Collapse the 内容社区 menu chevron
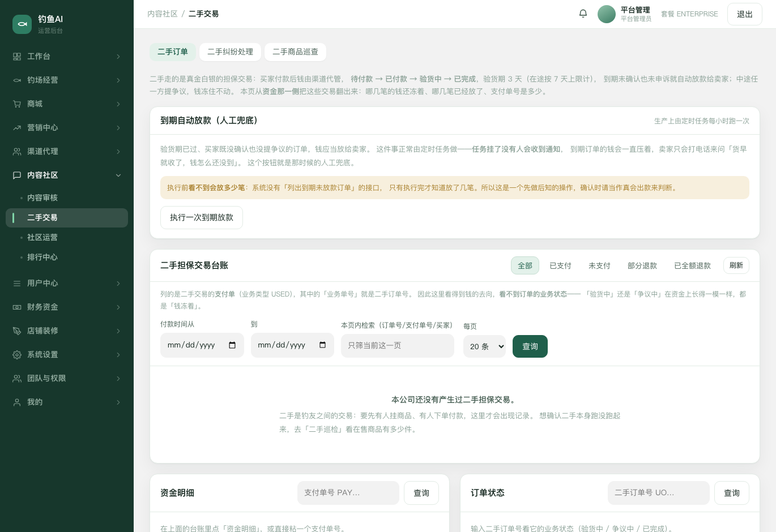Screen dimensions: 776x532 pos(118,175)
